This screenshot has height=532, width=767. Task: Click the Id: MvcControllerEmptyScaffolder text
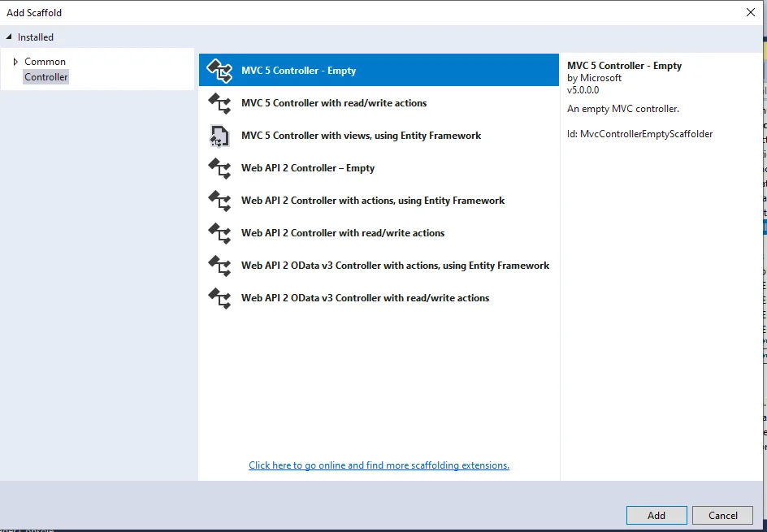tap(639, 134)
